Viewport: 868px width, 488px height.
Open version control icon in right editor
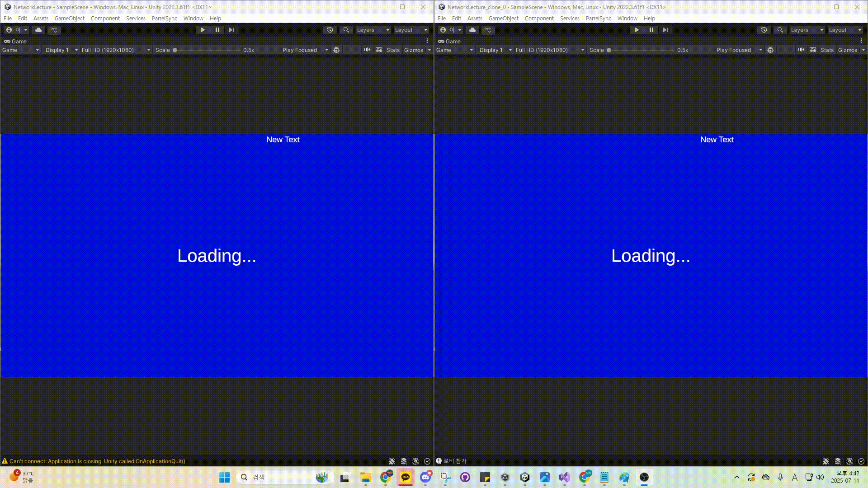tap(488, 30)
